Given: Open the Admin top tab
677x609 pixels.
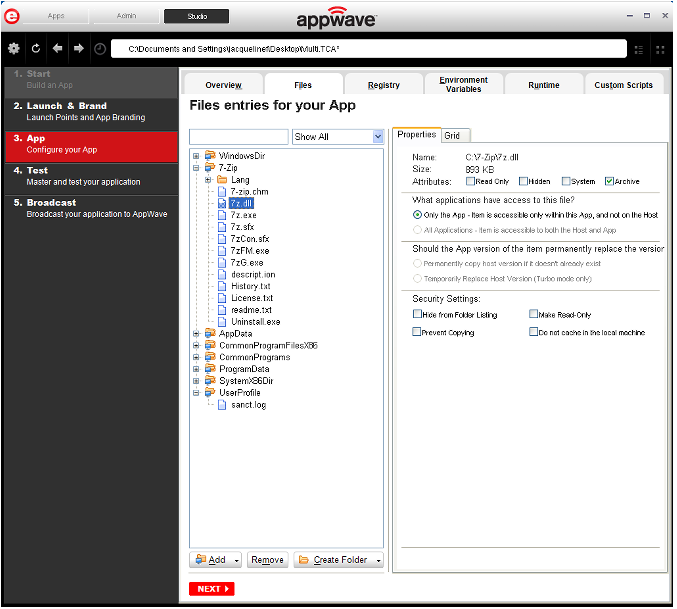Looking at the screenshot, I should click(x=127, y=16).
